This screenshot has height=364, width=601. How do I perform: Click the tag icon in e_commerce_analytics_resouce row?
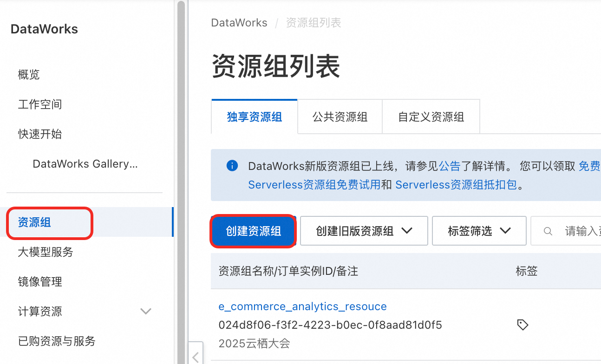coord(523,325)
